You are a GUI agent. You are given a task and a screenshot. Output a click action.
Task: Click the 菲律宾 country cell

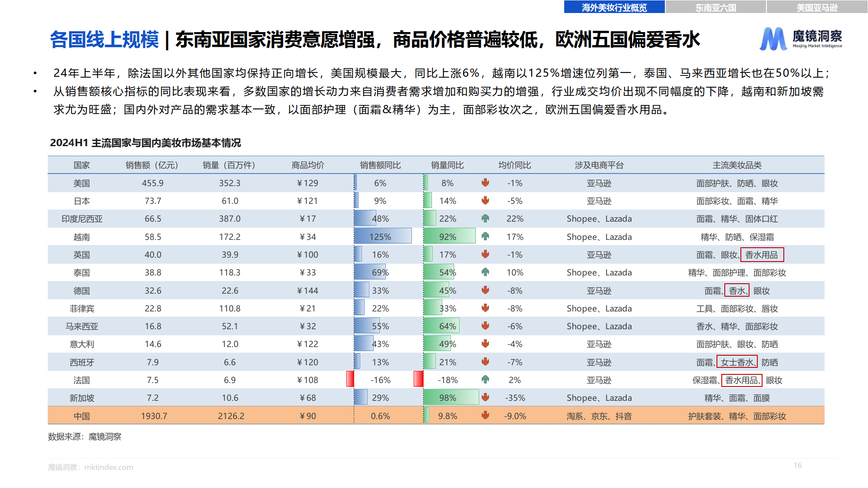click(82, 308)
